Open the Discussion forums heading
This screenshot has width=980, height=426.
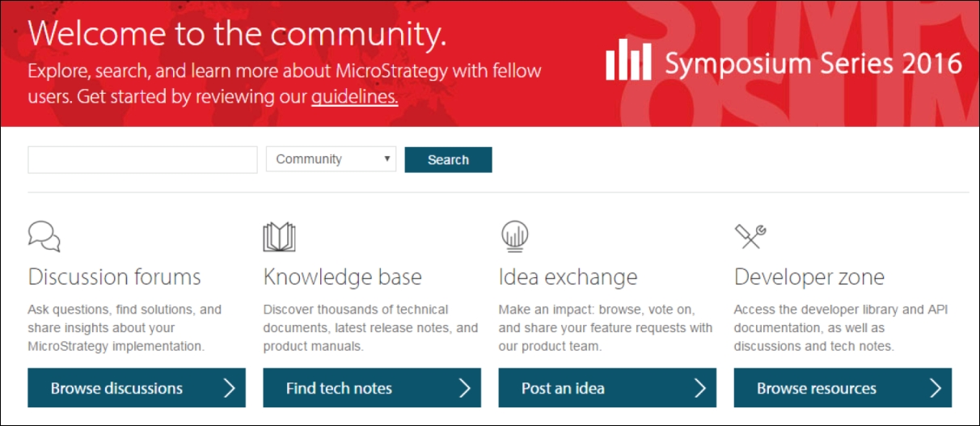point(114,277)
